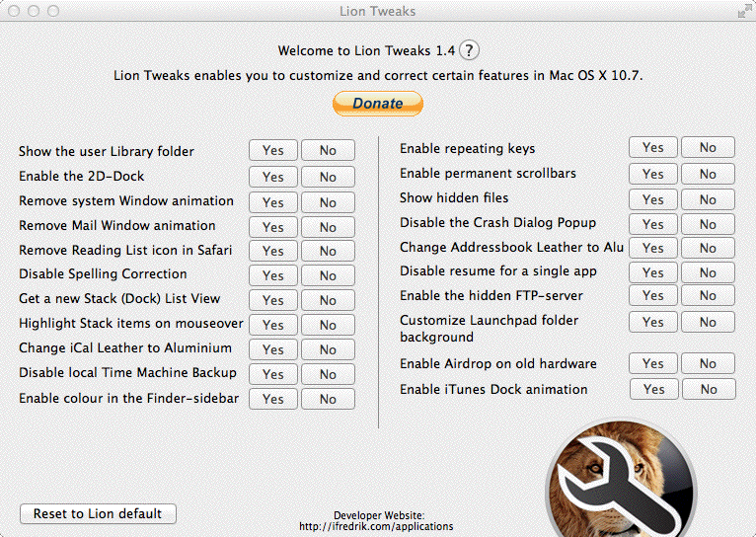756x537 pixels.
Task: Select No for Enable repeating keys
Action: 708,147
